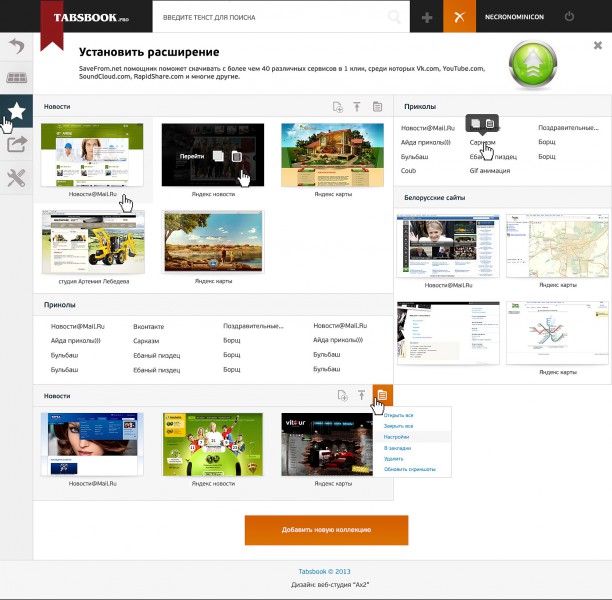Click Сарказм link in lower Приколы list

(x=146, y=341)
